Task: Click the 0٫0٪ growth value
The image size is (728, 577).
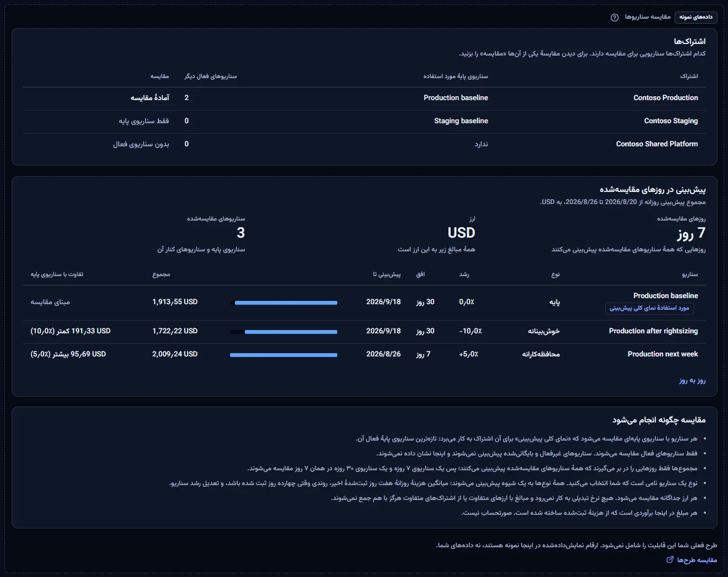Action: [467, 302]
